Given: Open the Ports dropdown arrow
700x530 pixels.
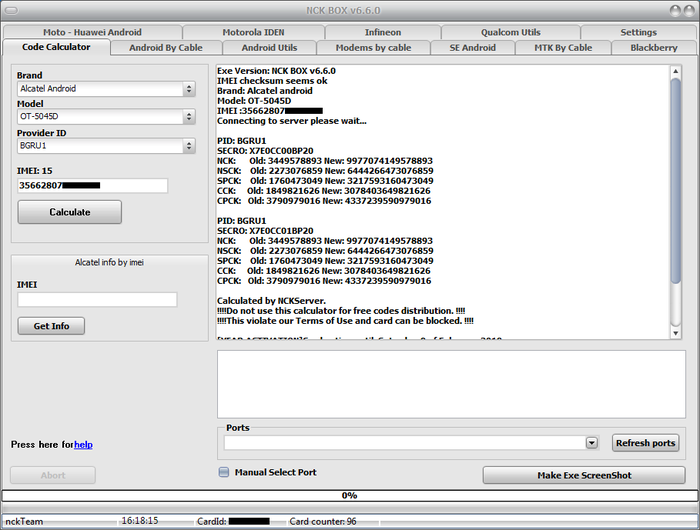Looking at the screenshot, I should pos(592,443).
